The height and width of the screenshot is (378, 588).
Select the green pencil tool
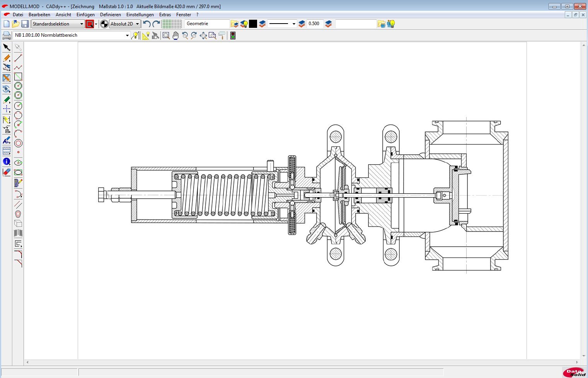[x=7, y=100]
